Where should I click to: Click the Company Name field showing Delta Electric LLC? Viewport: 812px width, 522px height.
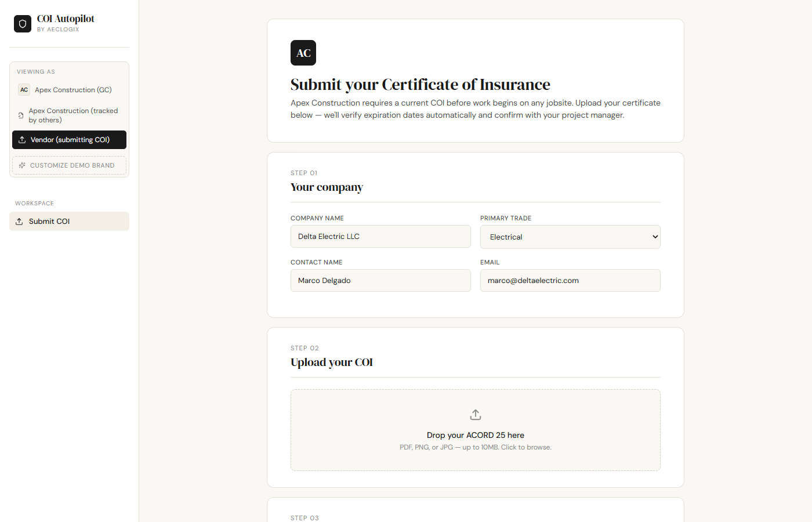coord(380,236)
